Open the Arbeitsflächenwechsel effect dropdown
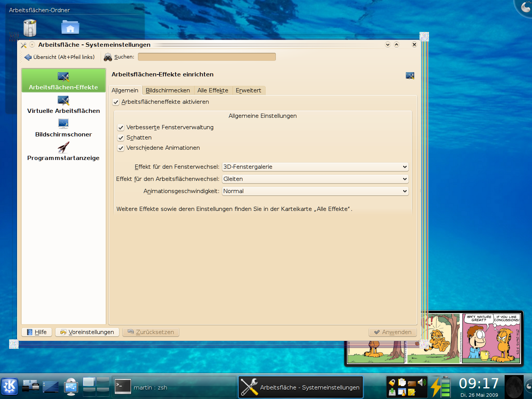Viewport: 532px width, 399px height. [x=315, y=179]
